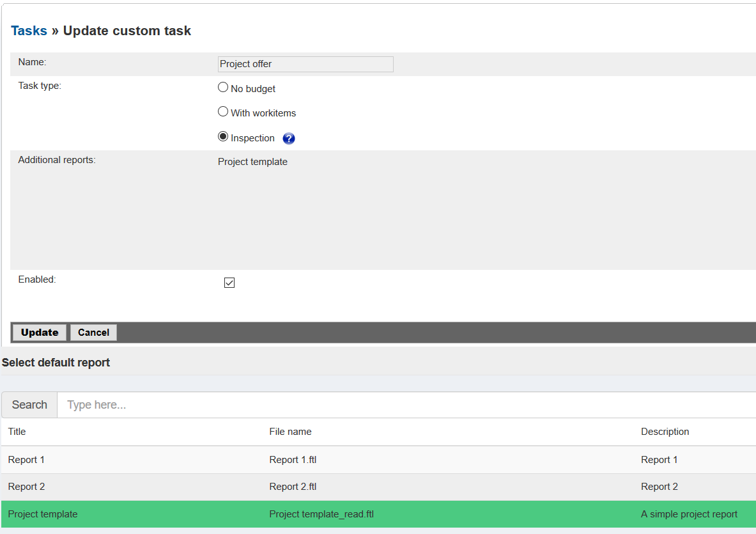The width and height of the screenshot is (756, 534).
Task: Click the Report 2.ftl file name cell
Action: 293,487
